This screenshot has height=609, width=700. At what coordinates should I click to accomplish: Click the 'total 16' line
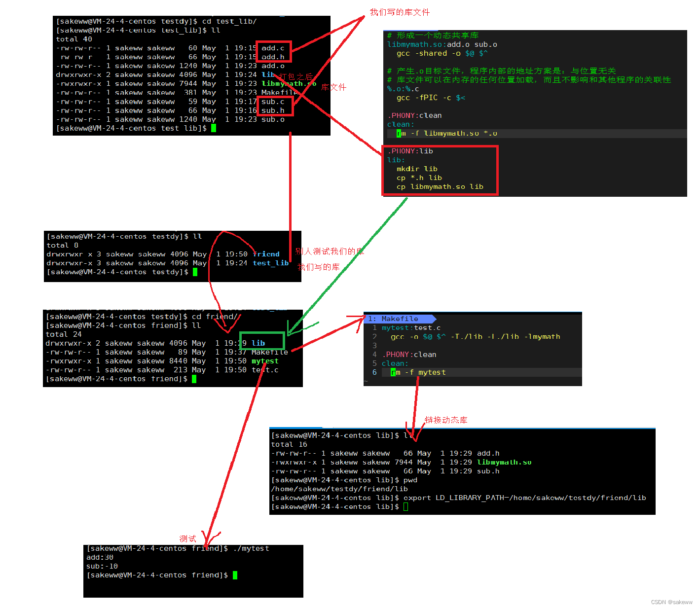pos(289,444)
